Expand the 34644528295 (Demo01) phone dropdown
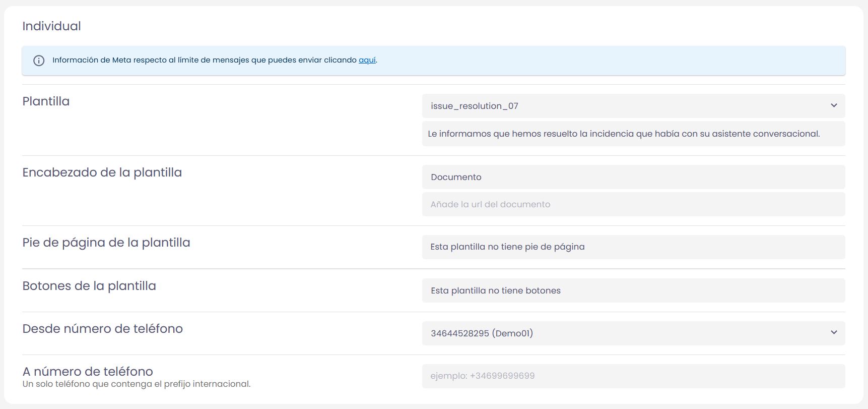 625,333
